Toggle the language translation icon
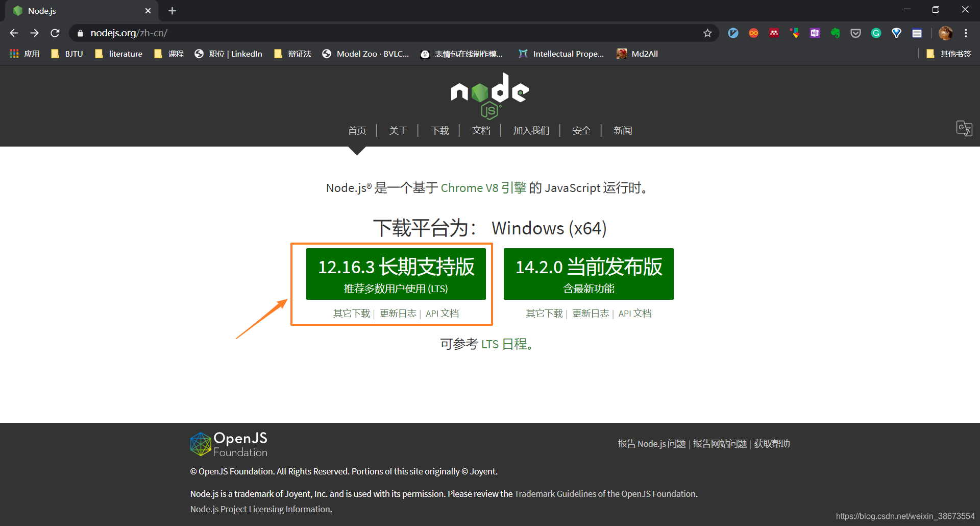 [x=964, y=128]
